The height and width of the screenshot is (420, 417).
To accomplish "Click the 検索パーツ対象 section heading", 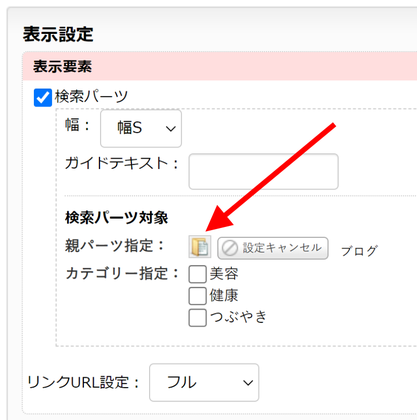I will point(116,218).
